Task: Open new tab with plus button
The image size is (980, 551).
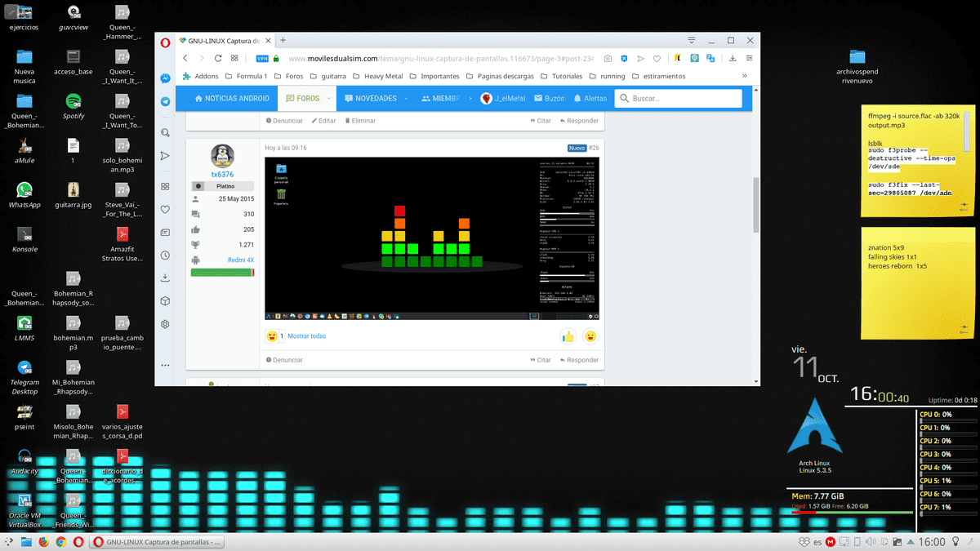Action: (283, 40)
